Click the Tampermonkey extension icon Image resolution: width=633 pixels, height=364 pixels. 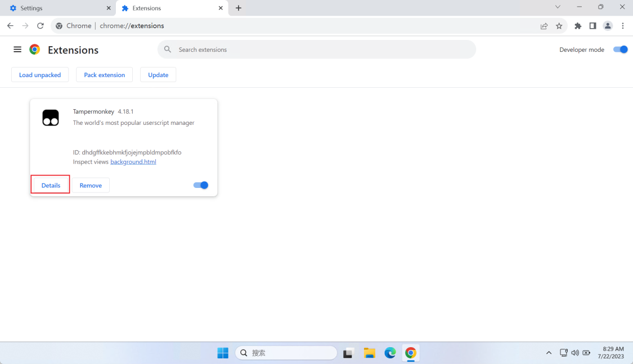coord(51,118)
